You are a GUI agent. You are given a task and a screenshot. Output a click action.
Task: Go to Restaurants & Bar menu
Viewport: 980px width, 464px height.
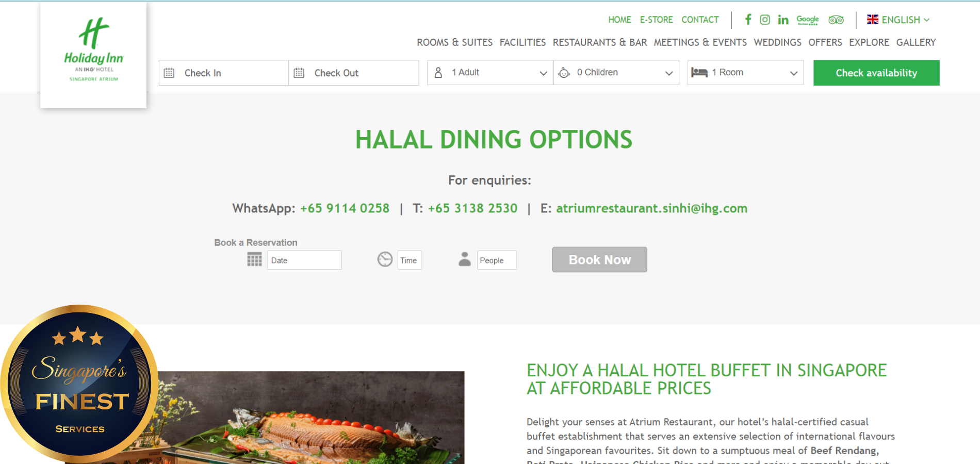(600, 42)
